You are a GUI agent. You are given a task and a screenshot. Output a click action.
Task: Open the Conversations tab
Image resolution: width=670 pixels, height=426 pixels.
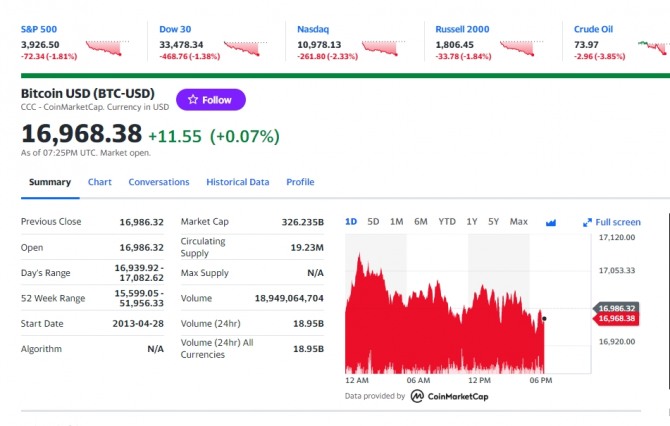point(159,182)
